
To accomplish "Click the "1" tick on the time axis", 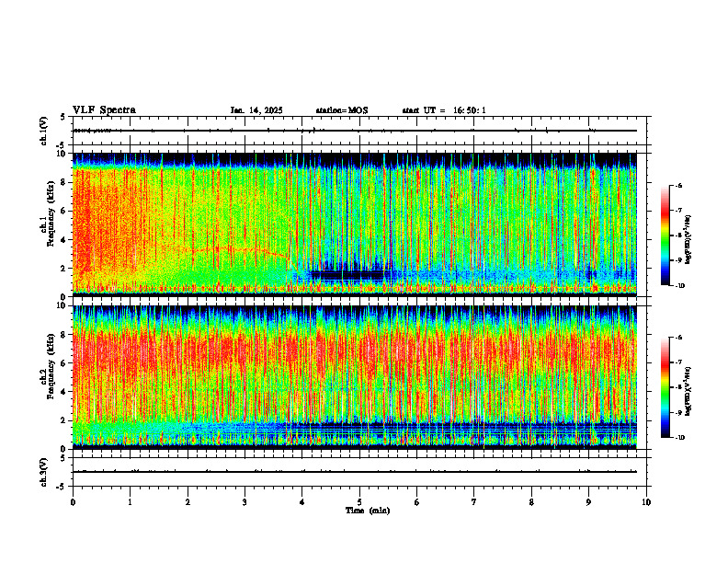I will click(131, 502).
